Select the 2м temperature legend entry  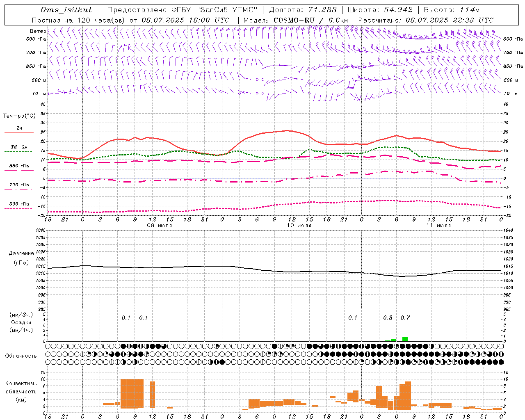tap(19, 128)
